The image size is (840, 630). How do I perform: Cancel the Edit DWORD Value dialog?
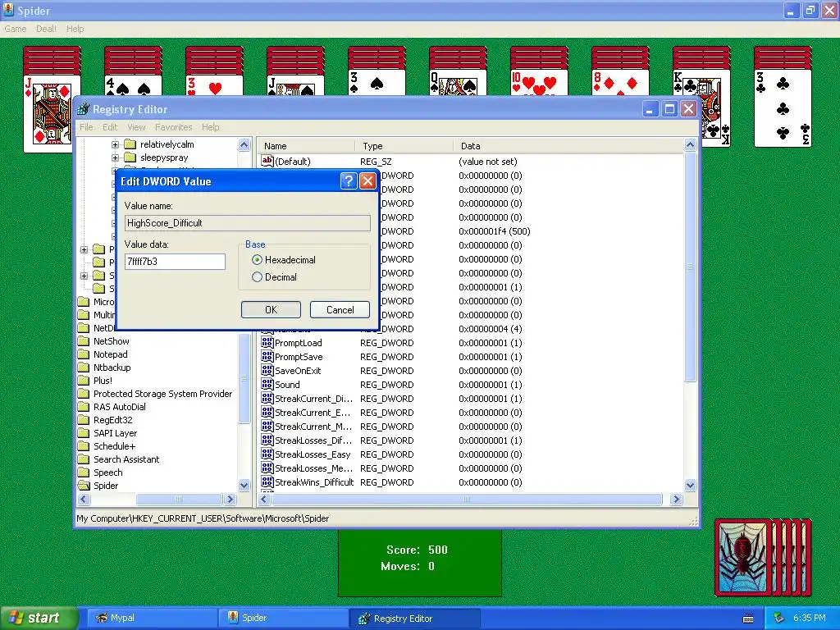tap(340, 309)
